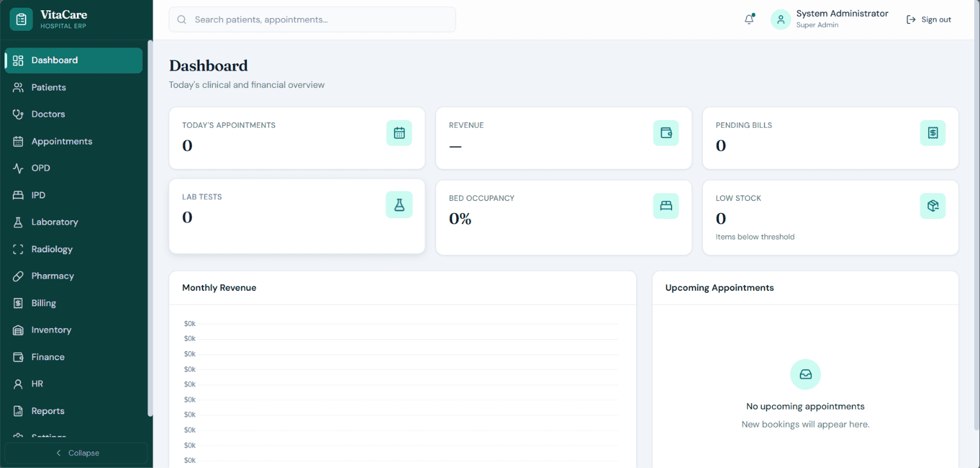Click the OPD pulse icon in sidebar
The height and width of the screenshot is (468, 980).
[x=18, y=168]
